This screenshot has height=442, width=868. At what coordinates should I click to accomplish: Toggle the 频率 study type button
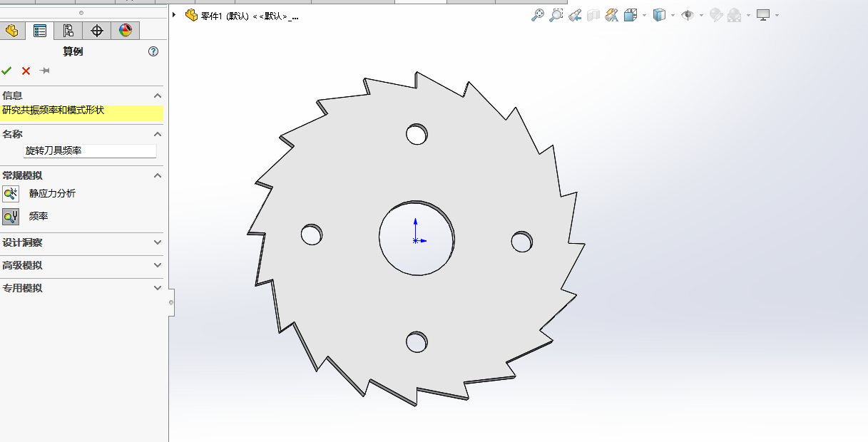[x=11, y=217]
